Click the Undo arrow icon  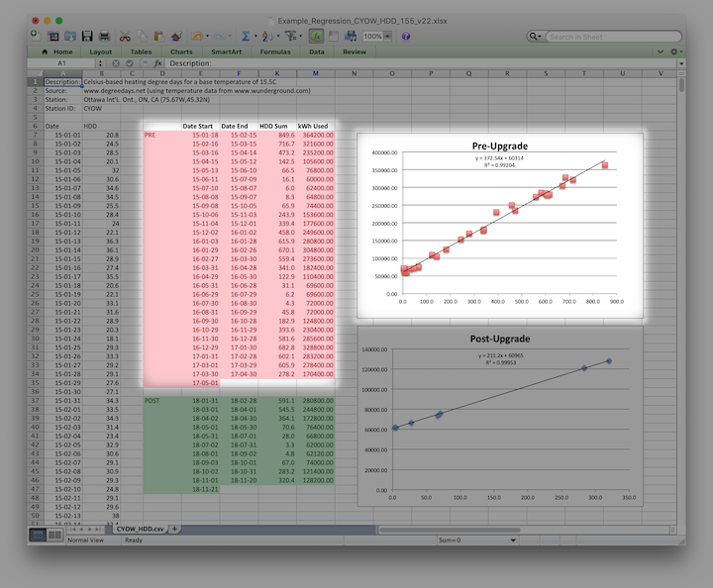196,37
